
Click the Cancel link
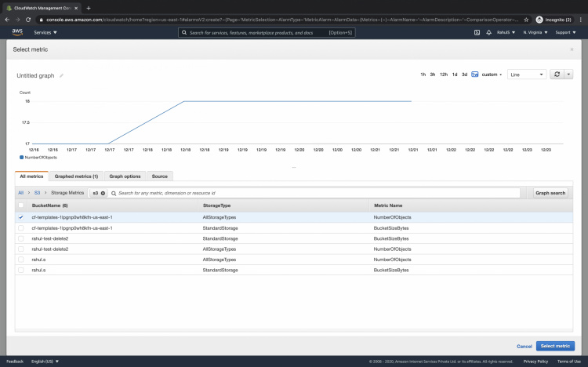coord(524,346)
